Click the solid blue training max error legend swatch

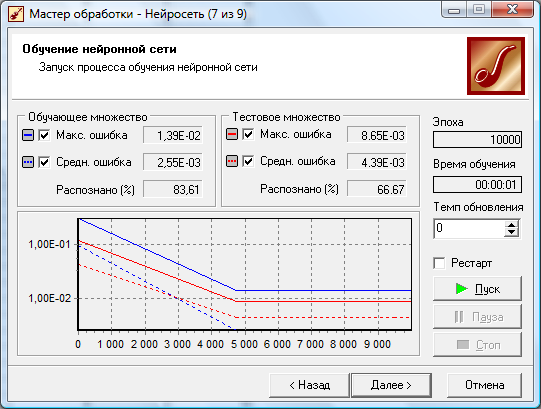[28, 135]
